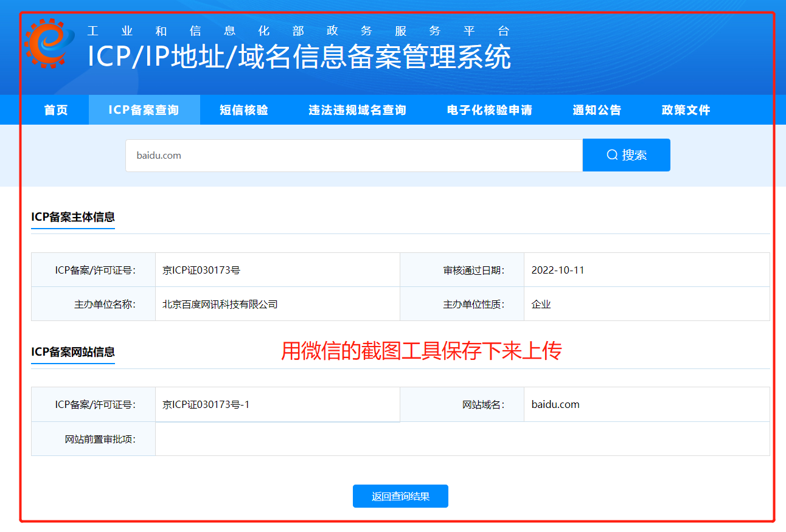Click the ICP备案主体信息 heading
Image resolution: width=786 pixels, height=532 pixels.
click(x=73, y=217)
